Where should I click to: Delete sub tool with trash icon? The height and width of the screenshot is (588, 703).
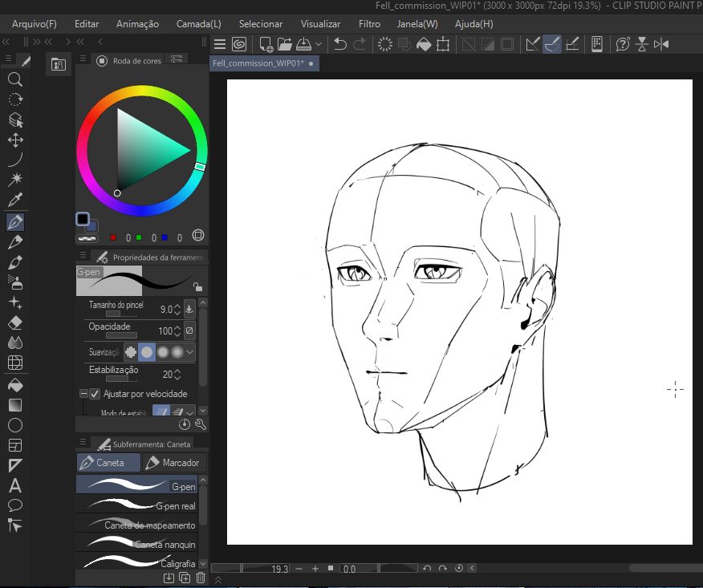pyautogui.click(x=201, y=578)
